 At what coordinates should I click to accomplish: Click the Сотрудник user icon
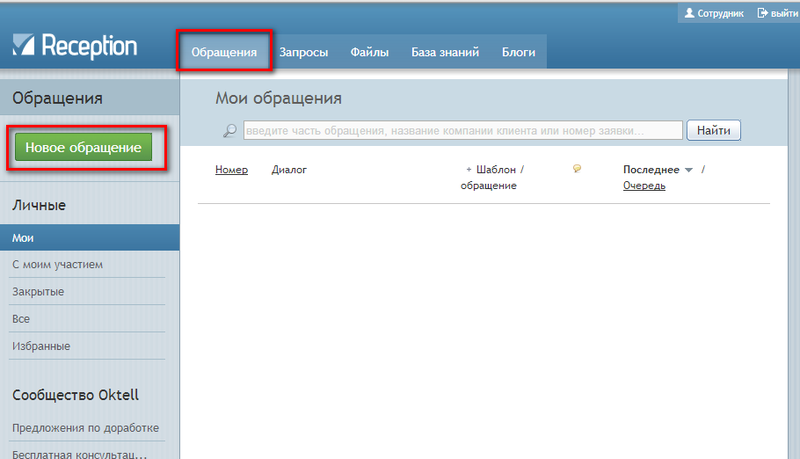tap(689, 13)
